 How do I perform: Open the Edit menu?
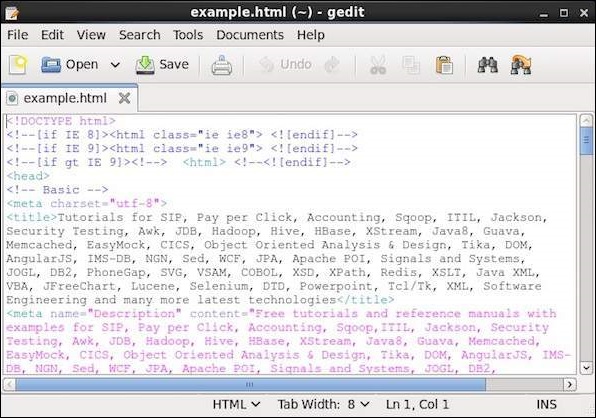click(x=52, y=35)
